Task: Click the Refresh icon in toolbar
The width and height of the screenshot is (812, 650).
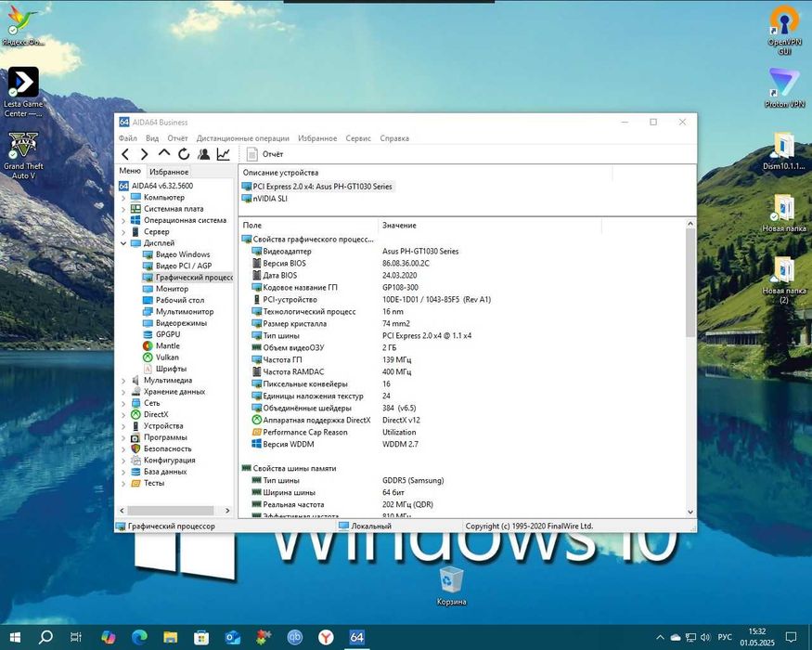Action: pyautogui.click(x=184, y=154)
